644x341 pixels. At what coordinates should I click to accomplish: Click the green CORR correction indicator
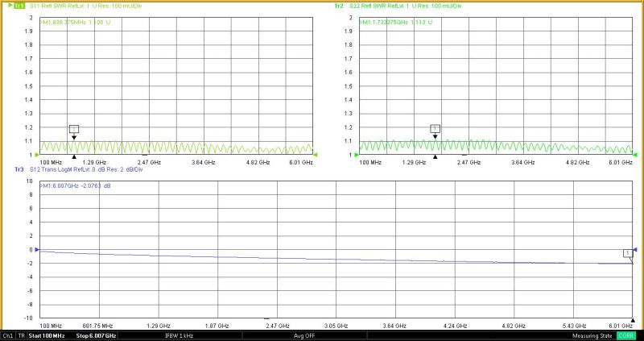626,335
